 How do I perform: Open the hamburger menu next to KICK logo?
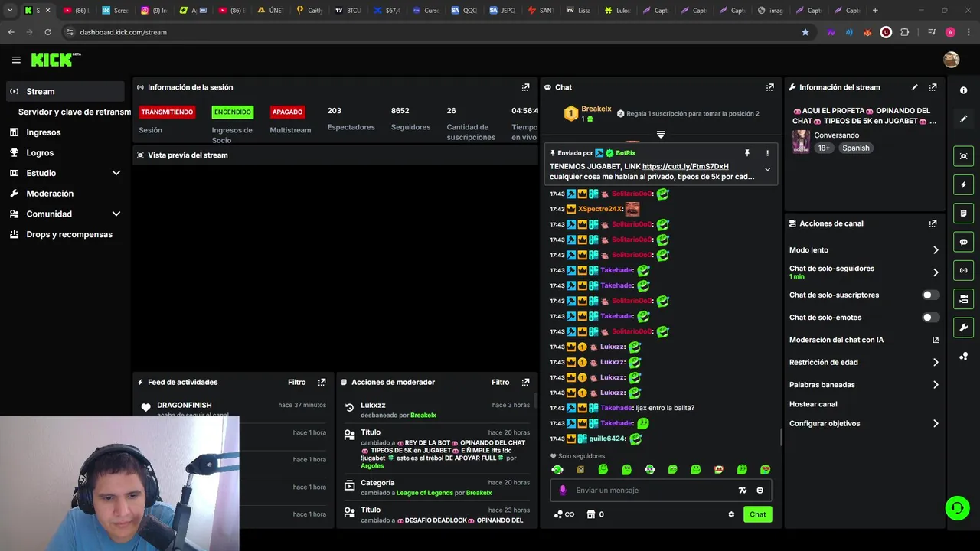tap(16, 60)
